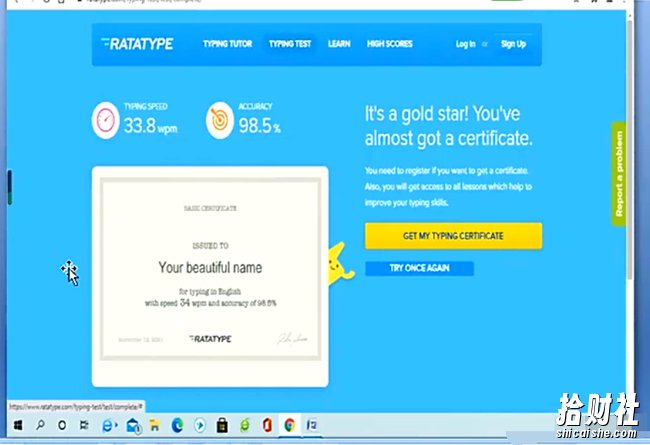Click the certificate preview thumbnail

coord(210,277)
